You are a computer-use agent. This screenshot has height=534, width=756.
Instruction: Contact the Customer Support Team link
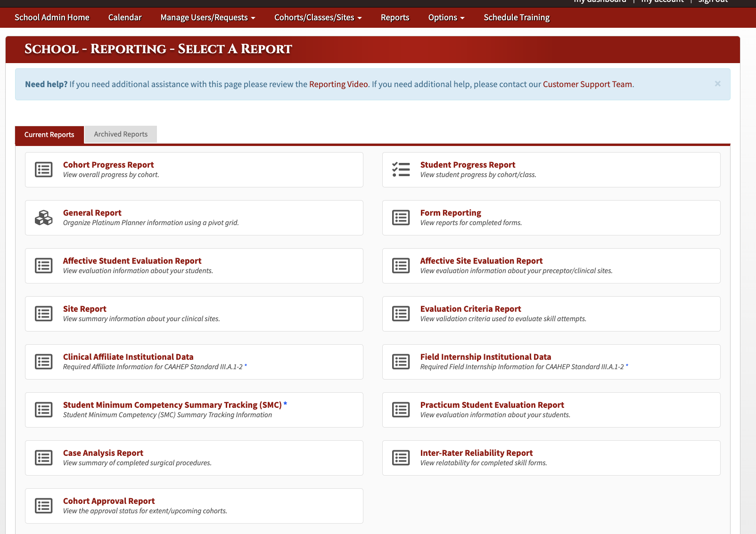(587, 84)
